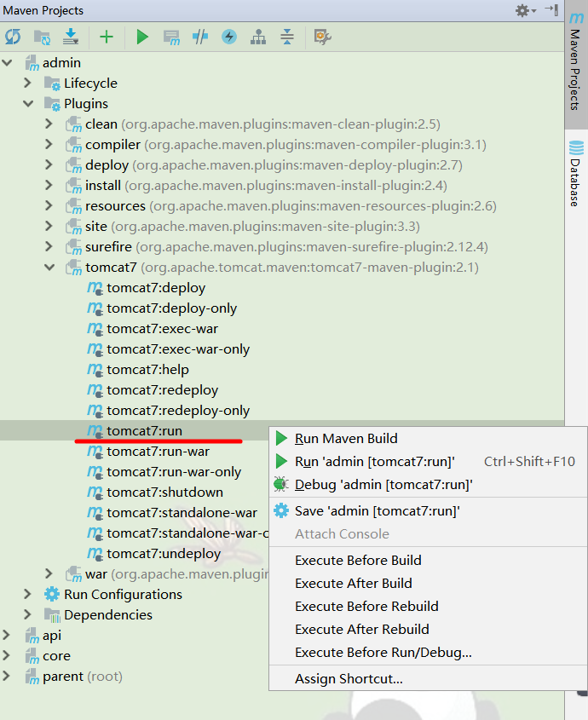The height and width of the screenshot is (720, 588).
Task: Click green Run Maven Build toolbar icon
Action: pyautogui.click(x=142, y=37)
